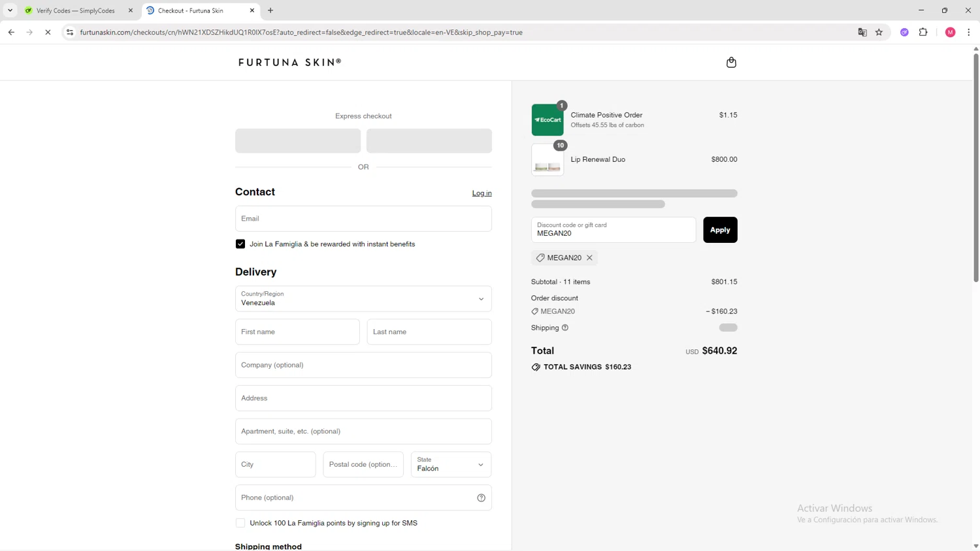Viewport: 980px width, 551px height.
Task: Click the browser back arrow
Action: pyautogui.click(x=11, y=32)
